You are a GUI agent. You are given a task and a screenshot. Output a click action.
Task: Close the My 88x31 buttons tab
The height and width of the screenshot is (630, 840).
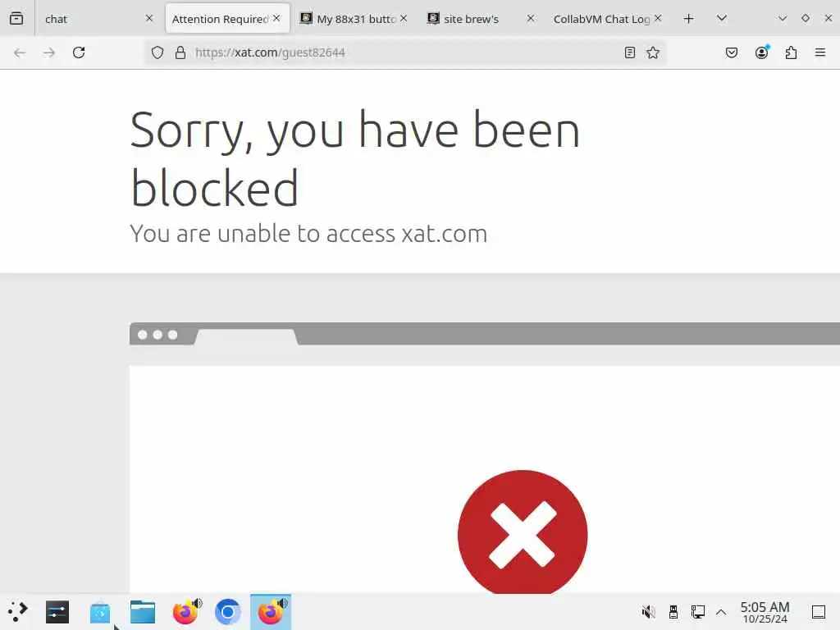click(x=404, y=18)
